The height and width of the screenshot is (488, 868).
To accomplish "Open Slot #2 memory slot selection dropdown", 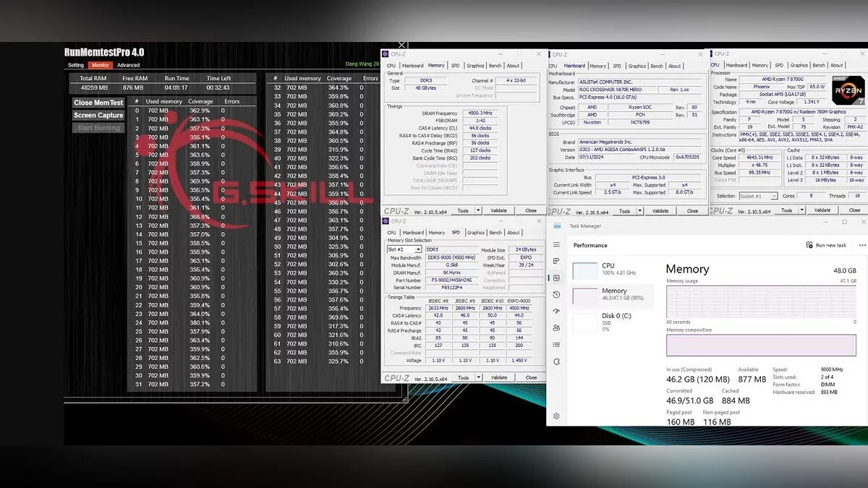I will pos(405,249).
